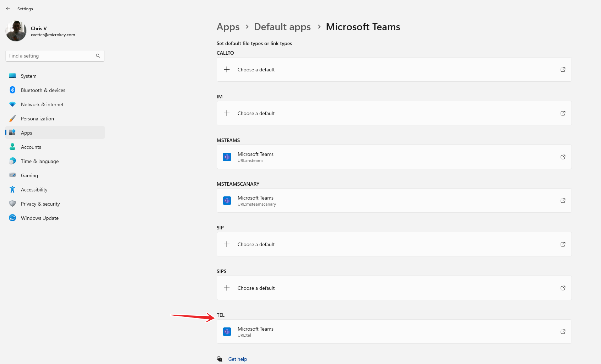This screenshot has height=364, width=601.
Task: Open Time & language settings
Action: [55, 161]
